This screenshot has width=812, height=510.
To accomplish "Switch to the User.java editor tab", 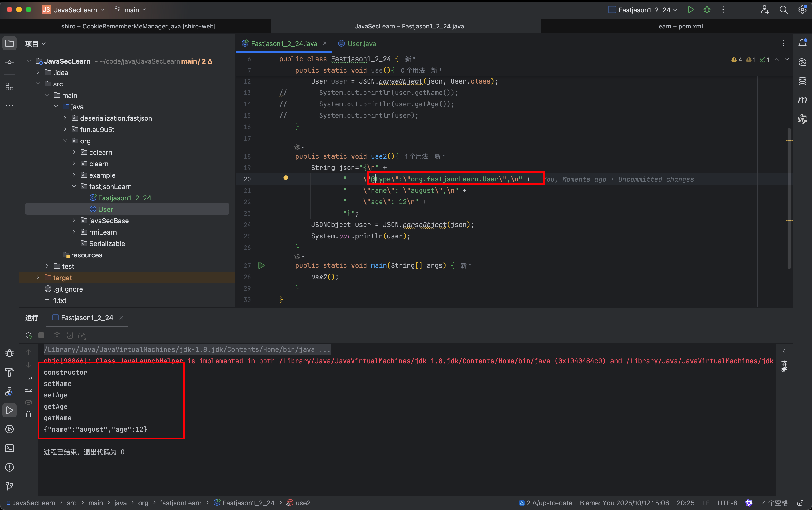I will click(x=361, y=43).
